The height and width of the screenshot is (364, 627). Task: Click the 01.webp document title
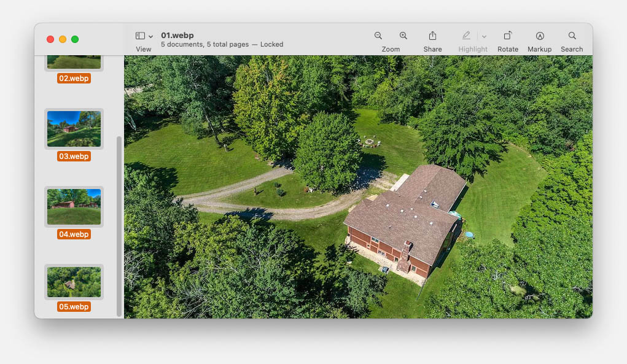click(177, 36)
